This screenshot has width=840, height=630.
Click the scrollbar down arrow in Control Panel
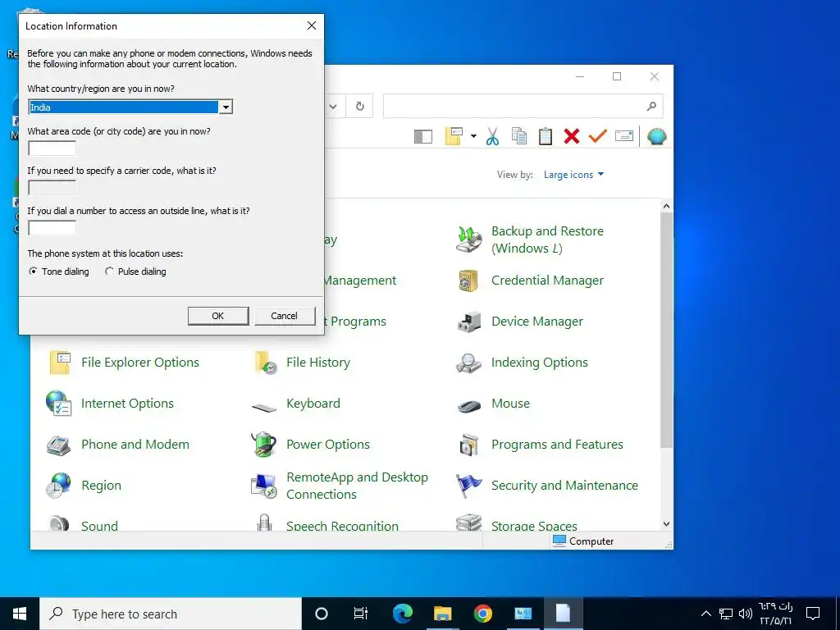[x=666, y=524]
